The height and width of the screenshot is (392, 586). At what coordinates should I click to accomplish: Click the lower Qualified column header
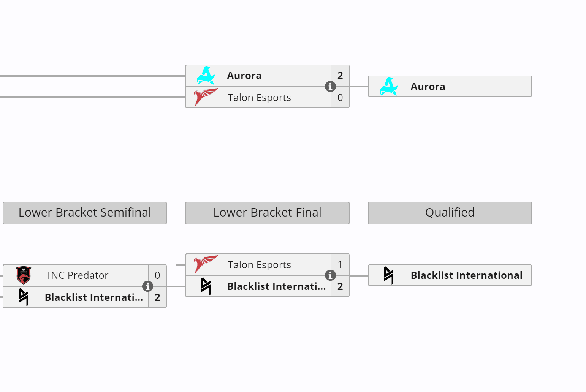(450, 213)
